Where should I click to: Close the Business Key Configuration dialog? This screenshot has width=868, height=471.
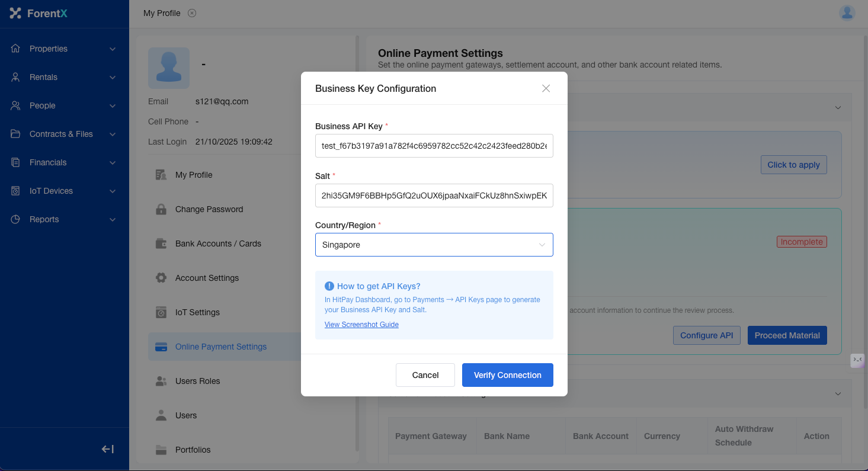point(546,88)
